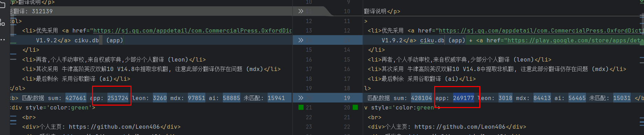Place cursor on '<br>' tag in the right pane

[375, 118]
